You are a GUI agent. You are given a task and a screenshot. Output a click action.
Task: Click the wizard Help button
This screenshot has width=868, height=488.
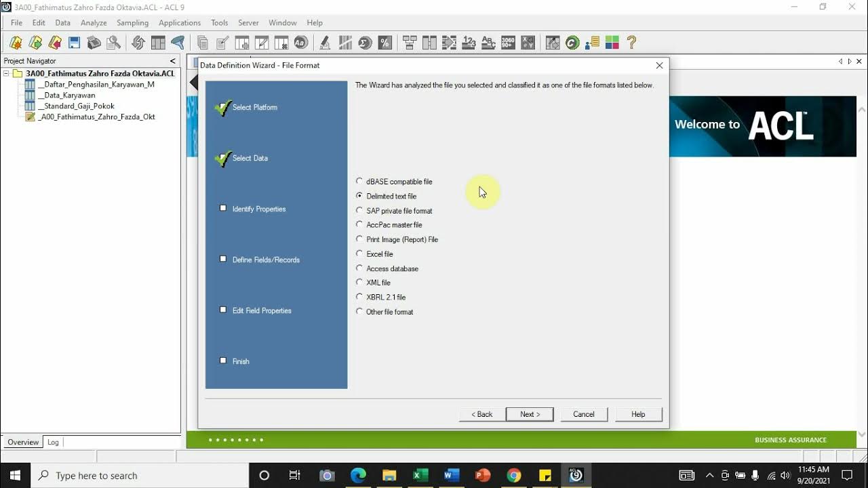(638, 414)
